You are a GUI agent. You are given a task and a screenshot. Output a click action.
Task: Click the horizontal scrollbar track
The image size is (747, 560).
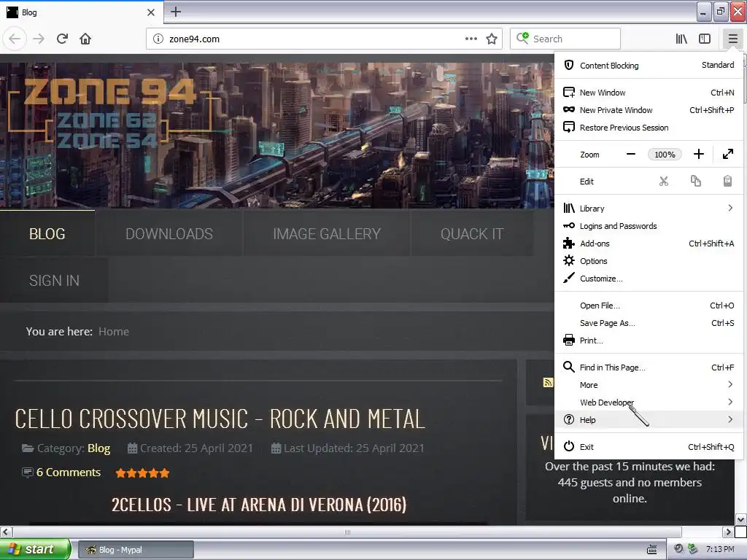click(347, 532)
